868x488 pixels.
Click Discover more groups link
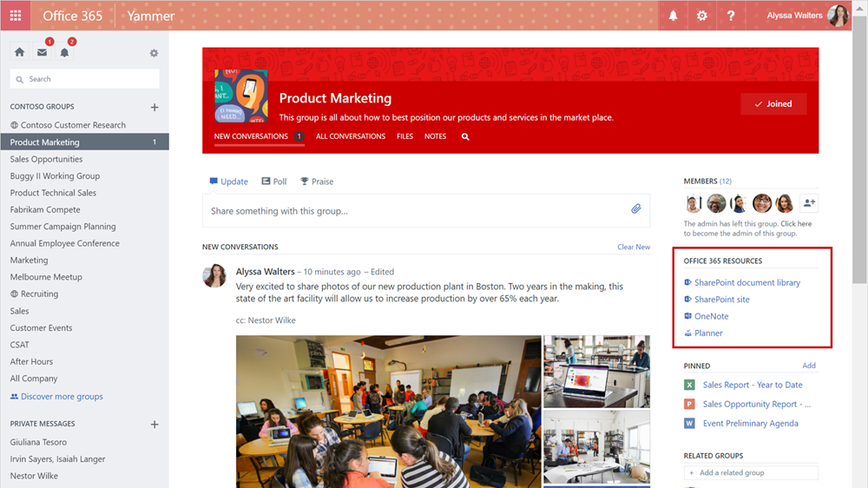(x=56, y=397)
